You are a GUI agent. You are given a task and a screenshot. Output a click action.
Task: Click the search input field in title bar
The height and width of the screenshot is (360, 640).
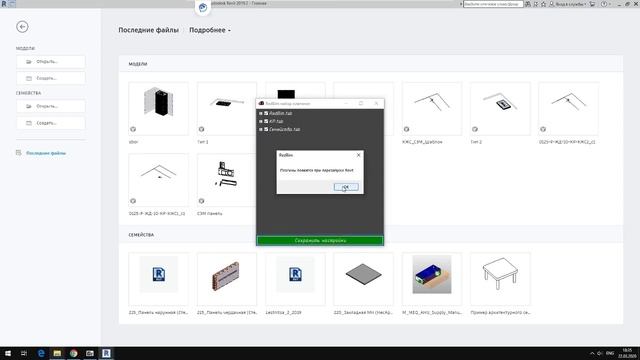pos(493,4)
